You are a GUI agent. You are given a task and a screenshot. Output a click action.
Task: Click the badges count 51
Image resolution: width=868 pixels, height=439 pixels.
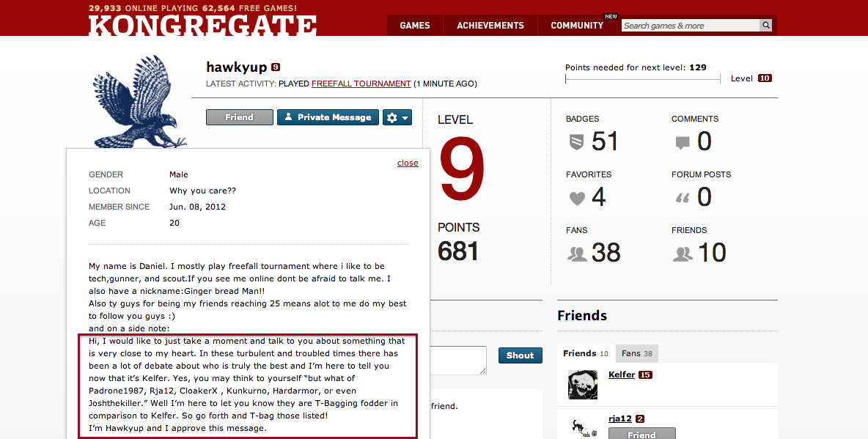click(x=605, y=141)
